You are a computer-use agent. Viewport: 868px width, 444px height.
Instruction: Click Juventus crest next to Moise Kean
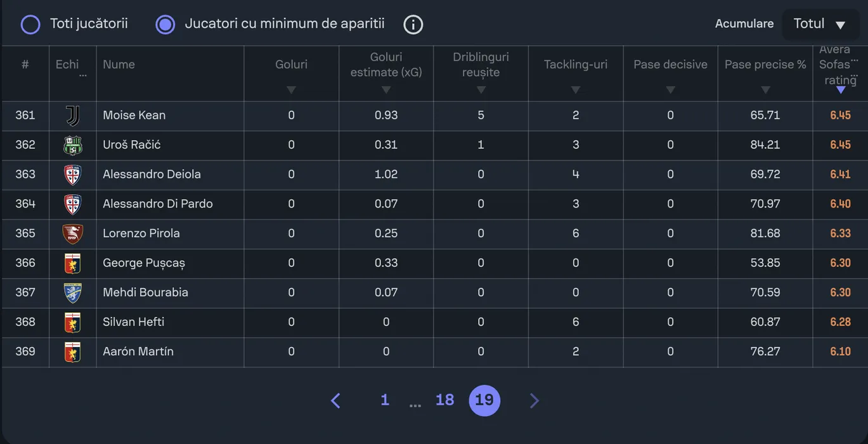pyautogui.click(x=73, y=115)
